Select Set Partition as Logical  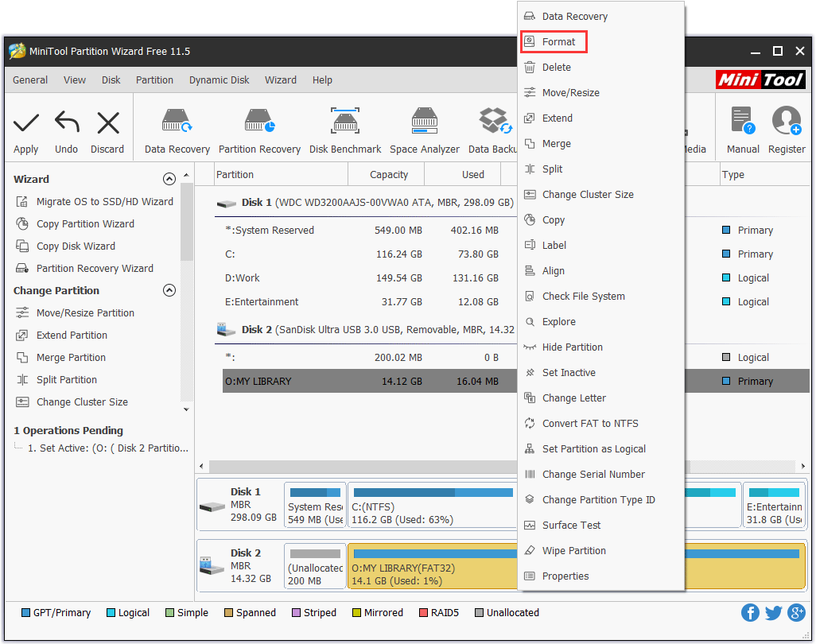[x=601, y=449]
